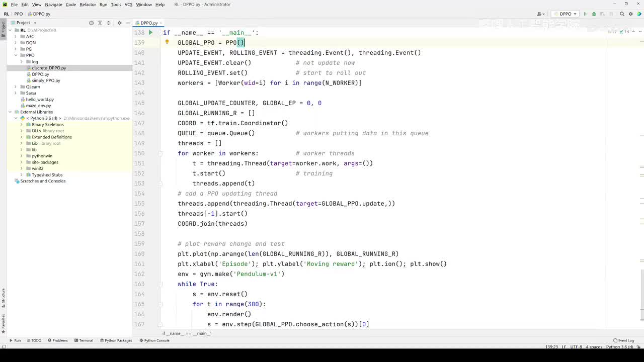This screenshot has width=644, height=362.
Task: Click the cursor position indicator 139:23
Action: [x=551, y=347]
